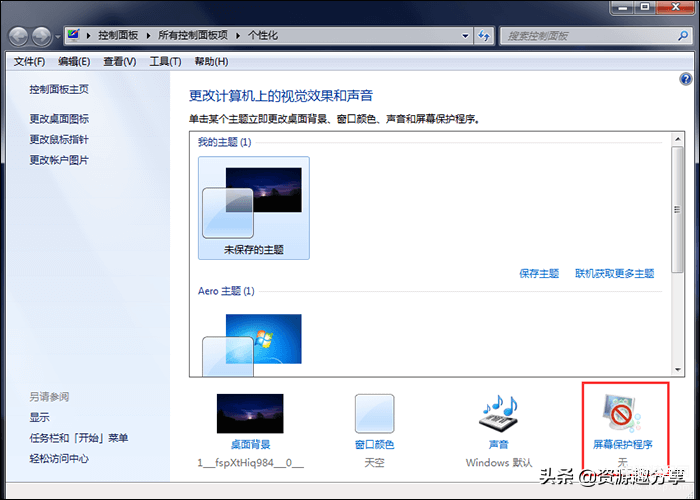
Task: Open 更改帐户图片 link
Action: (59, 160)
